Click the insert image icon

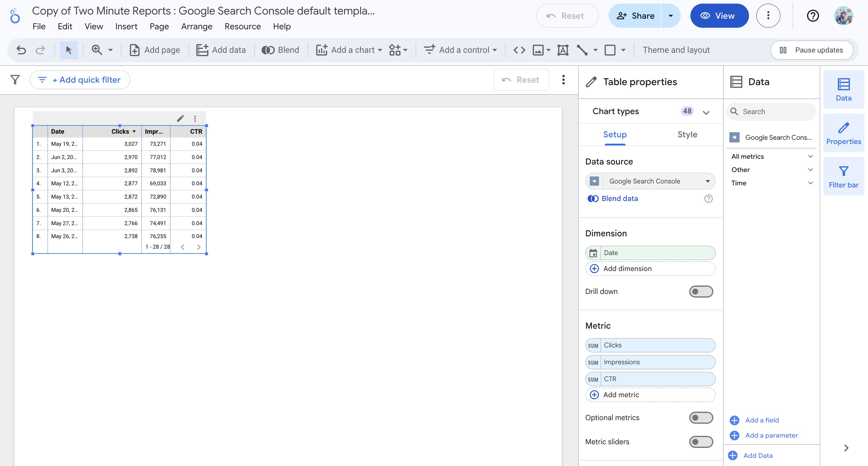tap(538, 50)
